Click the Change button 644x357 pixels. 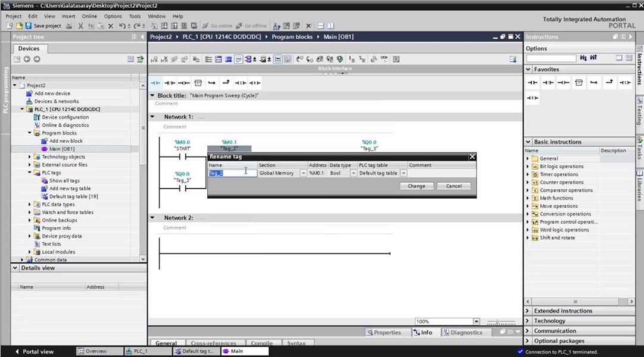click(416, 186)
